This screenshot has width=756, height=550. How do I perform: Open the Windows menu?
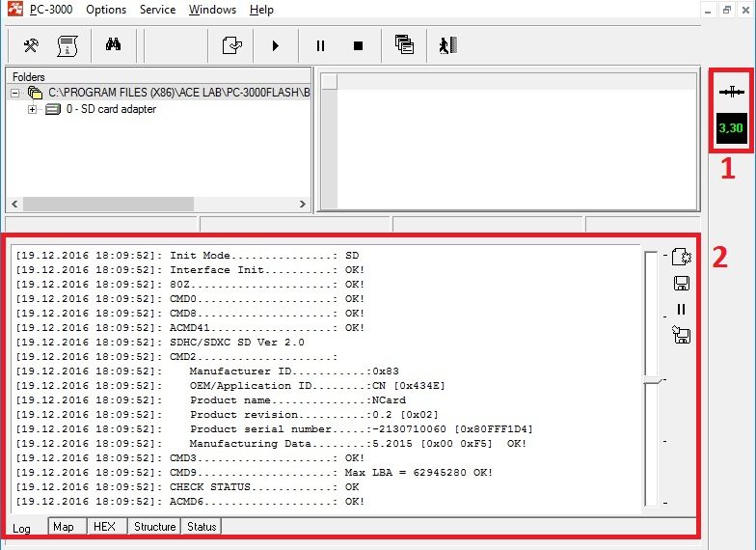(212, 10)
